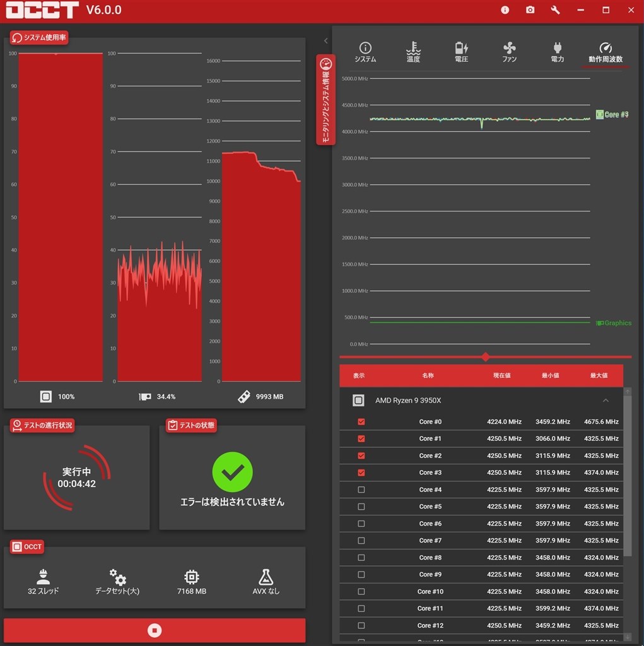Stop the running test with the stop button
The height and width of the screenshot is (646, 644).
(x=155, y=630)
